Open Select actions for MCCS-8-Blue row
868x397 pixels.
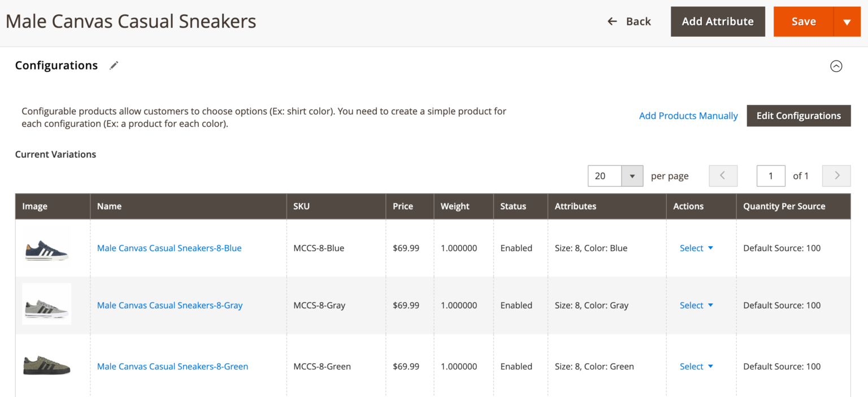[696, 248]
